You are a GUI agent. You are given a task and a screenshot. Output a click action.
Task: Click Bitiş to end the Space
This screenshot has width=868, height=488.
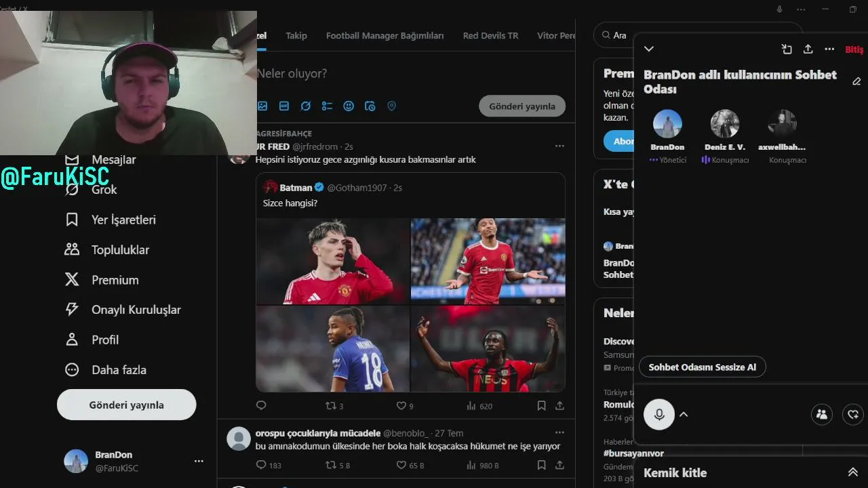(854, 49)
